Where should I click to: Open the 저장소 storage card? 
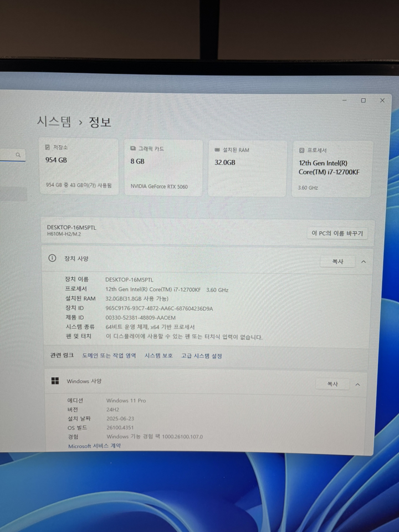pos(79,167)
